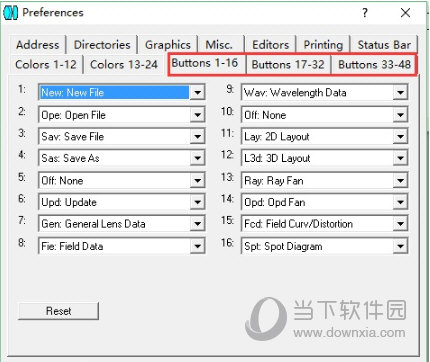Expand dropdown for button 4 Save As
The height and width of the screenshot is (362, 430).
[197, 158]
